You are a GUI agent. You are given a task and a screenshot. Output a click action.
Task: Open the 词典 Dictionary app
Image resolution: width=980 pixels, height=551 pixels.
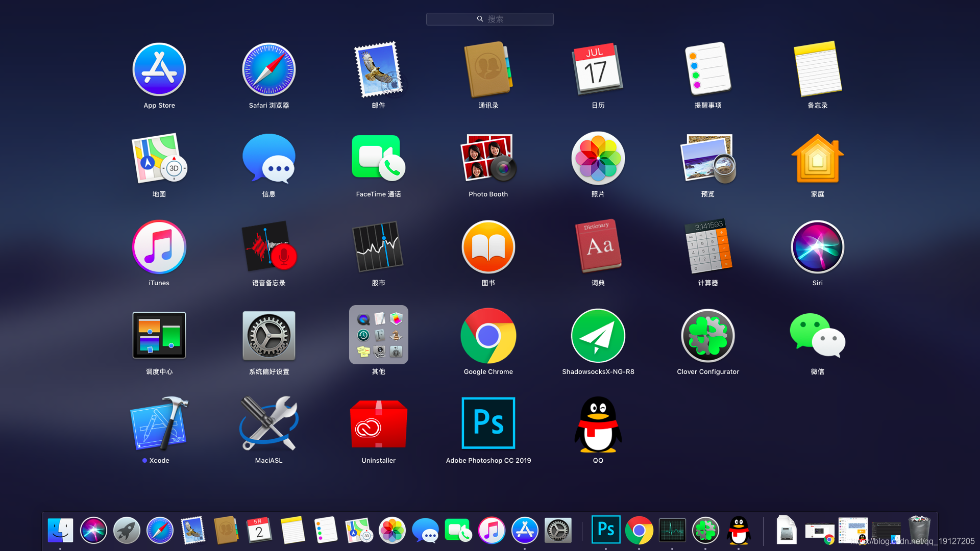pos(598,247)
